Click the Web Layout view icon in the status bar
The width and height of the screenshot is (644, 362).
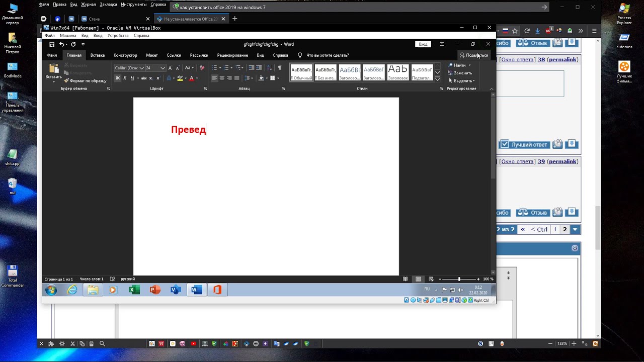point(431,279)
